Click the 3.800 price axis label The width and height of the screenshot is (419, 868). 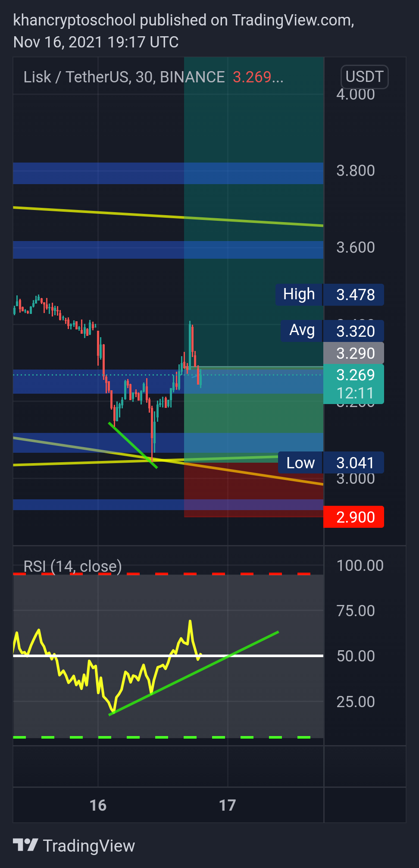point(356,171)
